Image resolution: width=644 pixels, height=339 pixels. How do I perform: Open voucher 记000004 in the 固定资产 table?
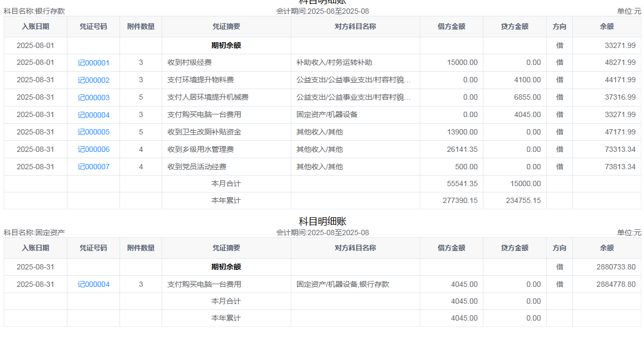[x=93, y=285]
